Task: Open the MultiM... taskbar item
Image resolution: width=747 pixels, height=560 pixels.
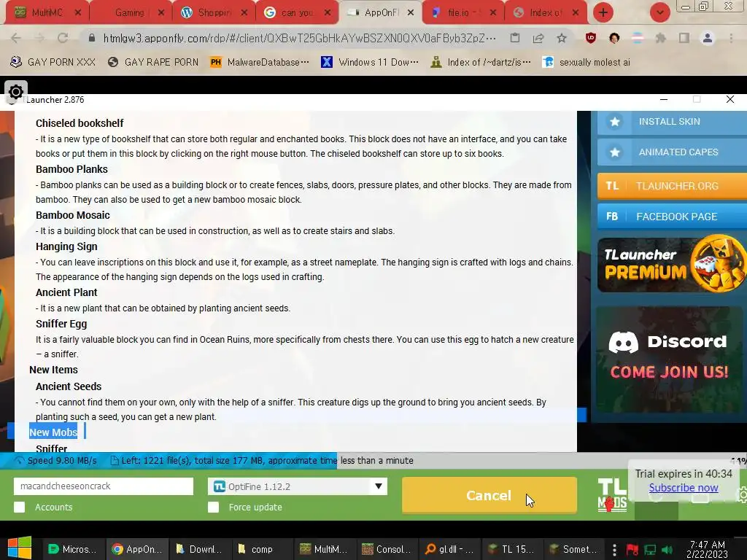Action: (x=324, y=550)
